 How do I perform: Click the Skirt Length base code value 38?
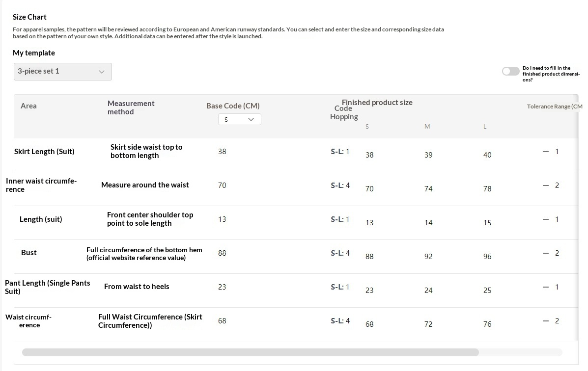(222, 152)
